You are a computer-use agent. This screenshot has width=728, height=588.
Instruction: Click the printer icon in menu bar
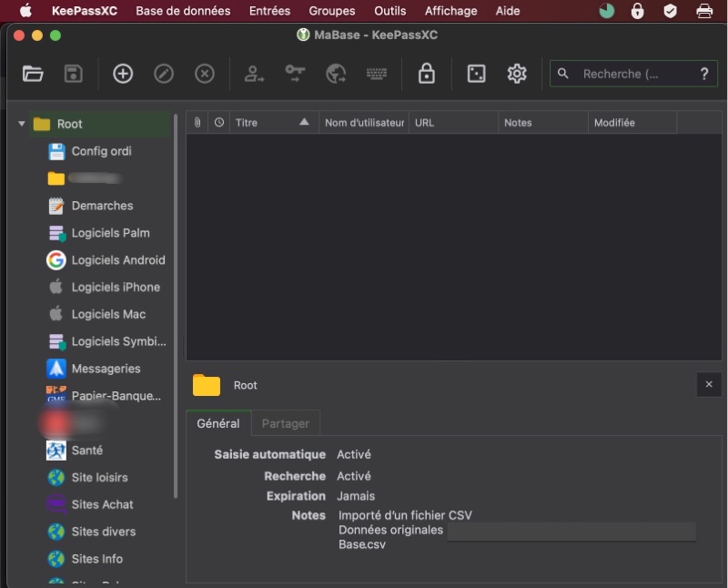click(704, 11)
